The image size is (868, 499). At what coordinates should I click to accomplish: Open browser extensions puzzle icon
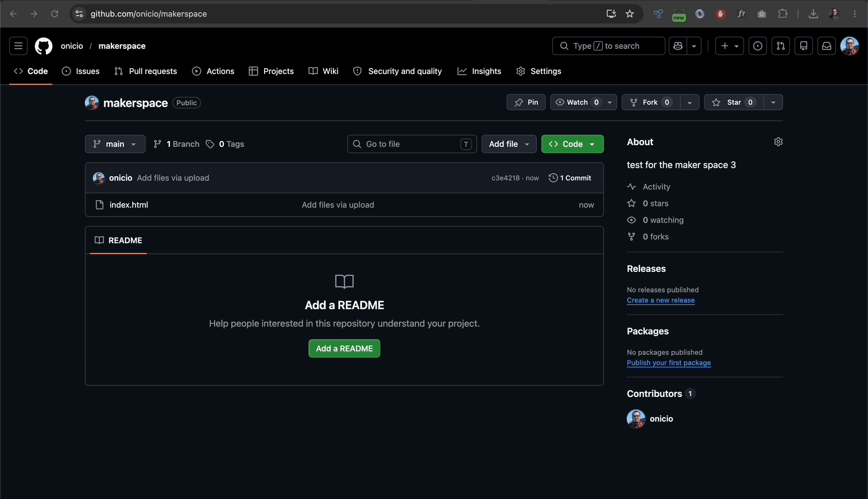(782, 14)
